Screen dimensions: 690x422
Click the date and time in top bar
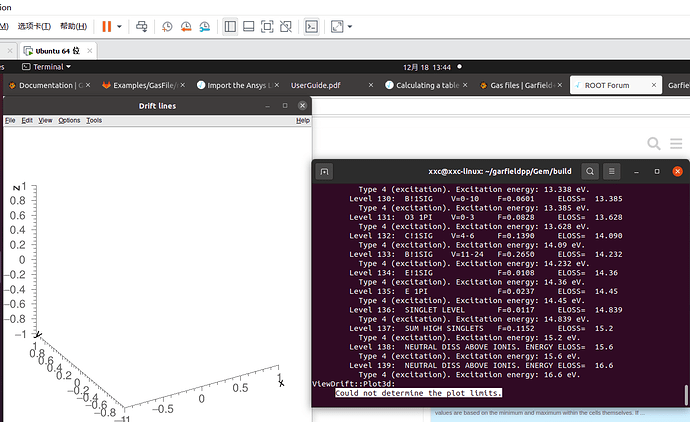[x=429, y=67]
